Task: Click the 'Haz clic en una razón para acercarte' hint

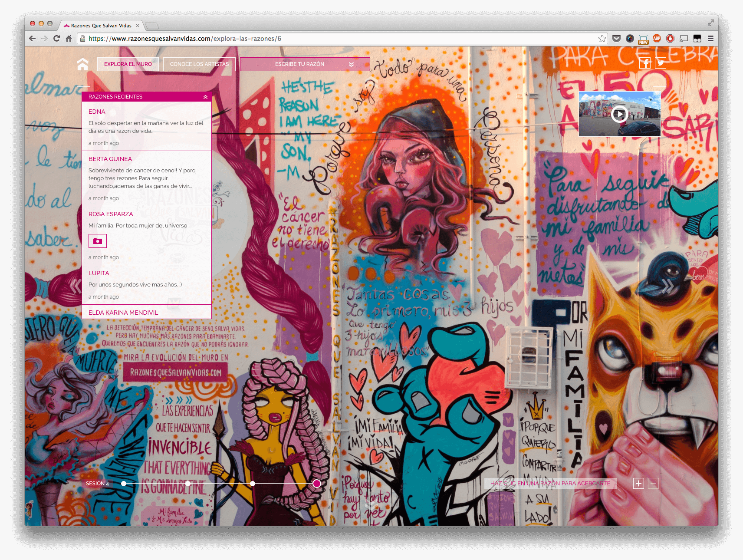Action: pyautogui.click(x=550, y=483)
